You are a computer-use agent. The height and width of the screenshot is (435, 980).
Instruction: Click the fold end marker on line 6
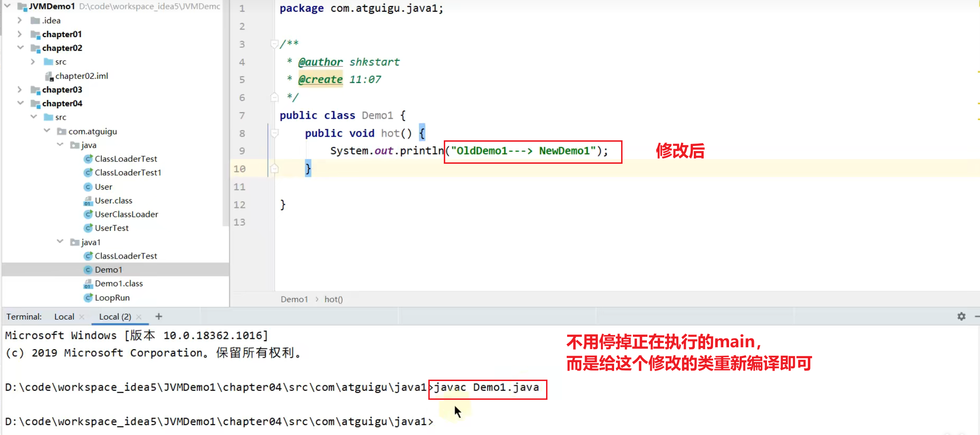tap(274, 97)
